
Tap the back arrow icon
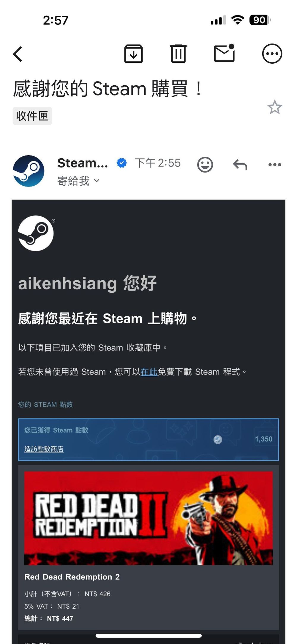point(18,54)
